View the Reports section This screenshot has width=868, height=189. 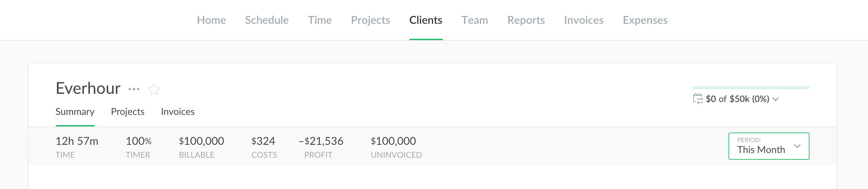tap(526, 20)
